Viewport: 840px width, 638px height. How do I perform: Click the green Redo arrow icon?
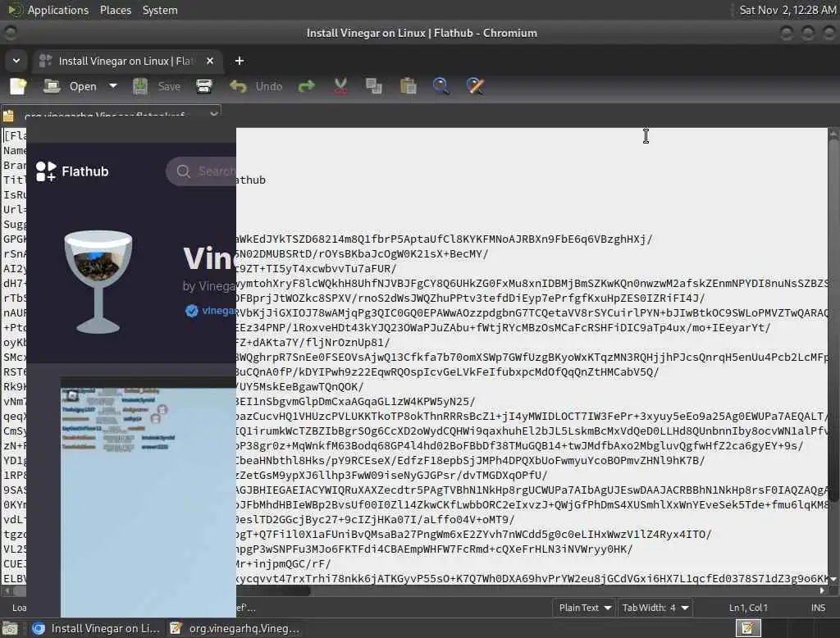[x=307, y=86]
